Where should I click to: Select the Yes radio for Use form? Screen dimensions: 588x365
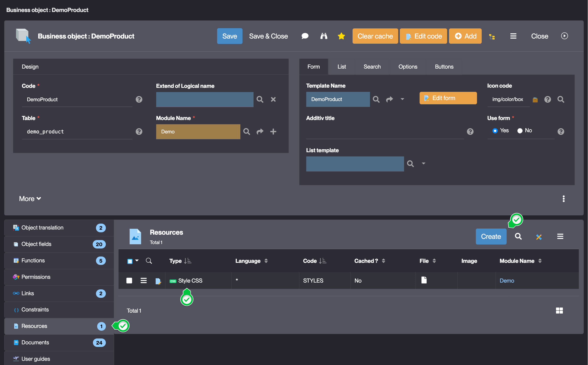(495, 131)
